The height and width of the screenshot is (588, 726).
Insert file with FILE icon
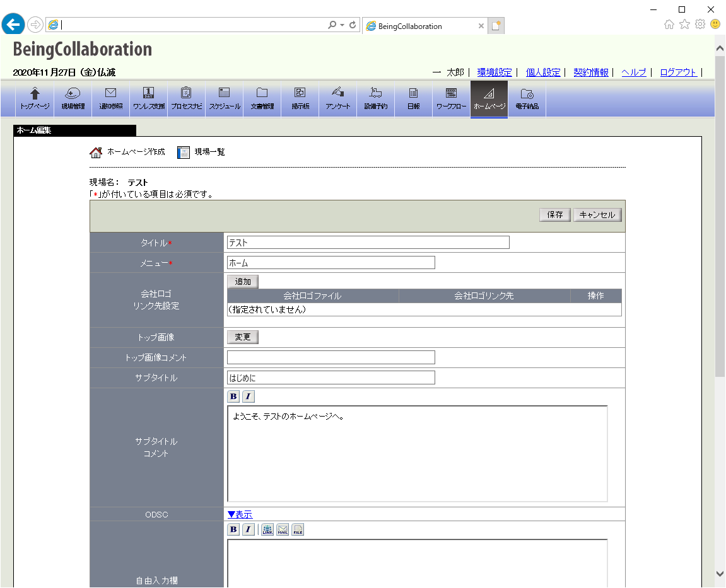298,530
